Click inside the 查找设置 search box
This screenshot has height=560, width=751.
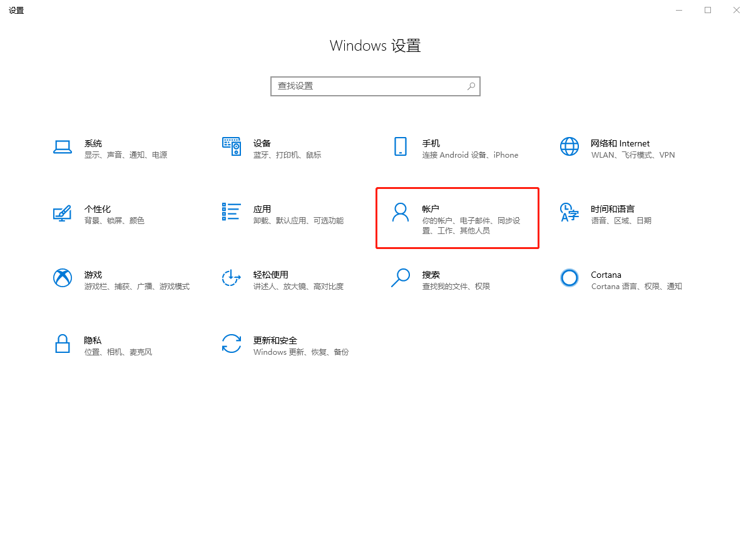(363, 86)
